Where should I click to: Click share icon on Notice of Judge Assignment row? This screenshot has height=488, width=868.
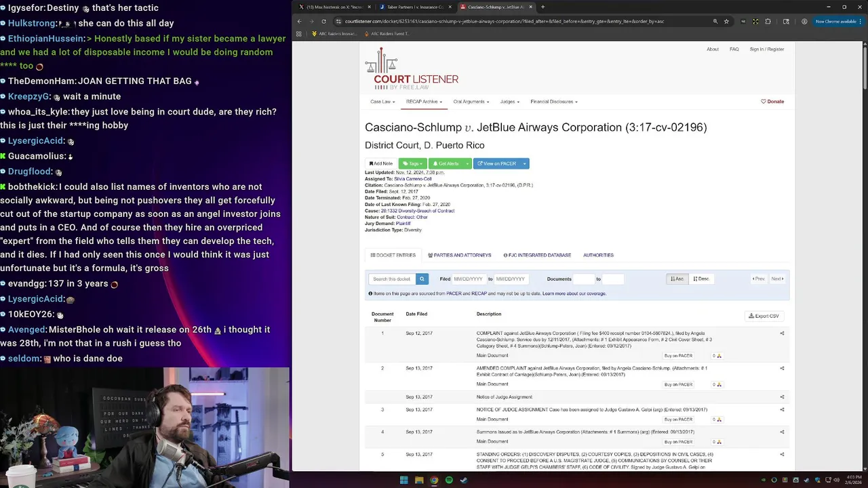click(782, 397)
